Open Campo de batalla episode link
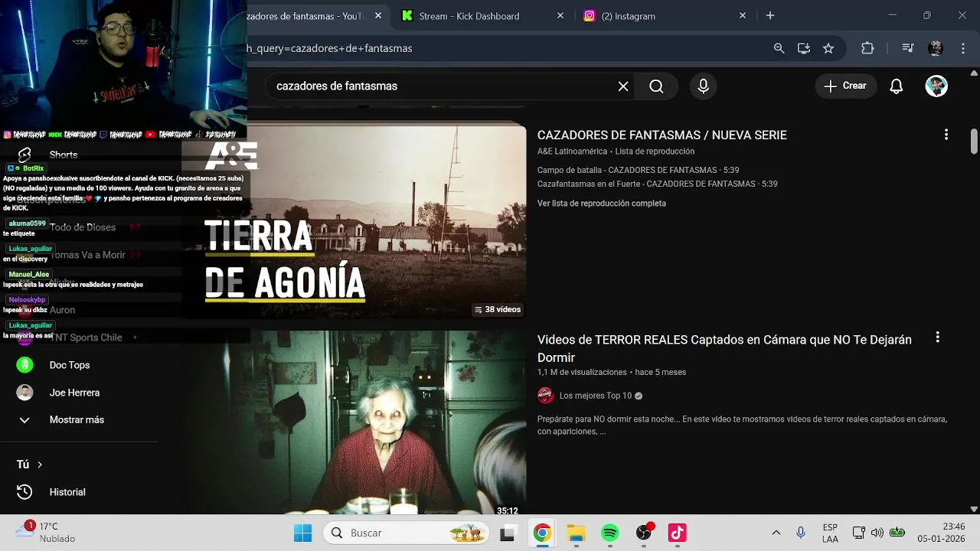Image resolution: width=980 pixels, height=551 pixels. click(638, 170)
